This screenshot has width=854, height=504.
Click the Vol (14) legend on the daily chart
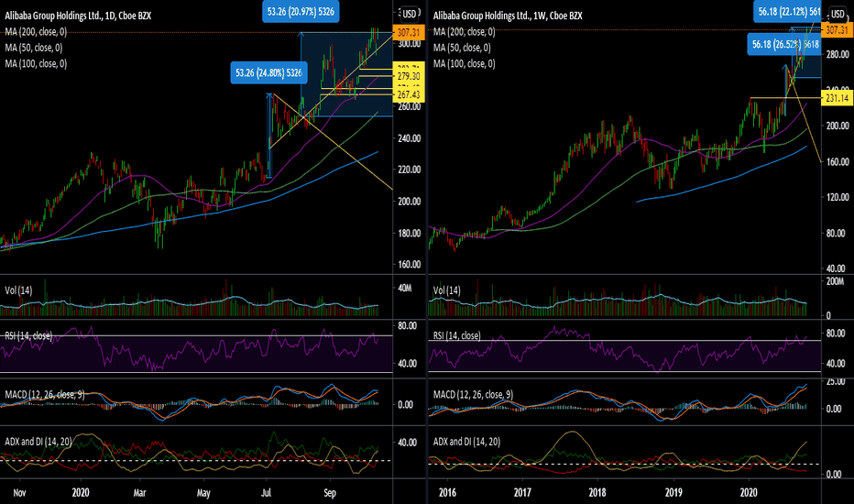coord(18,290)
